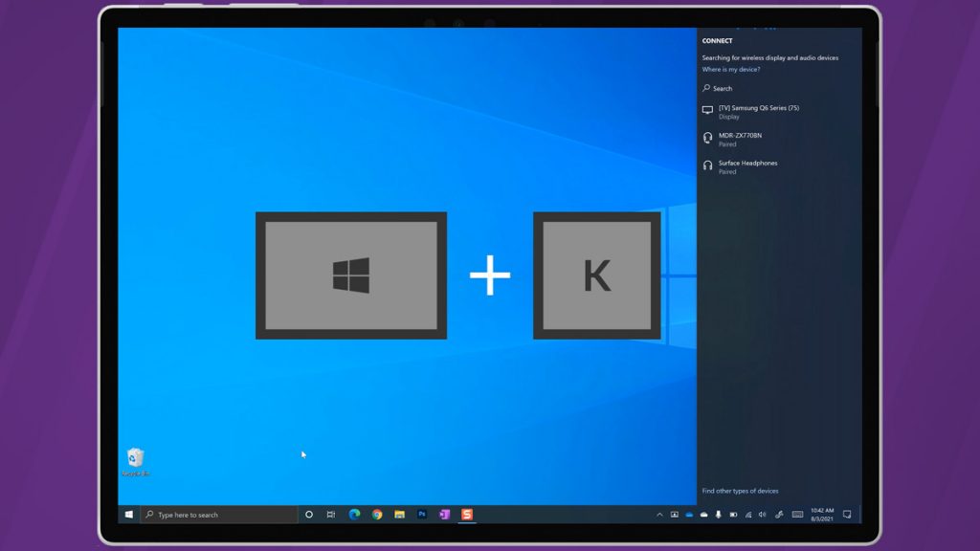Image resolution: width=980 pixels, height=551 pixels.
Task: Open Cortana from the taskbar circle icon
Action: pos(309,515)
